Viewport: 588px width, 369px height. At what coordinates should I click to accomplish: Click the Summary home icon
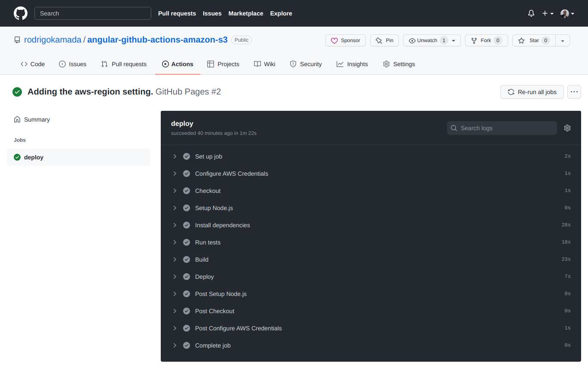click(17, 119)
